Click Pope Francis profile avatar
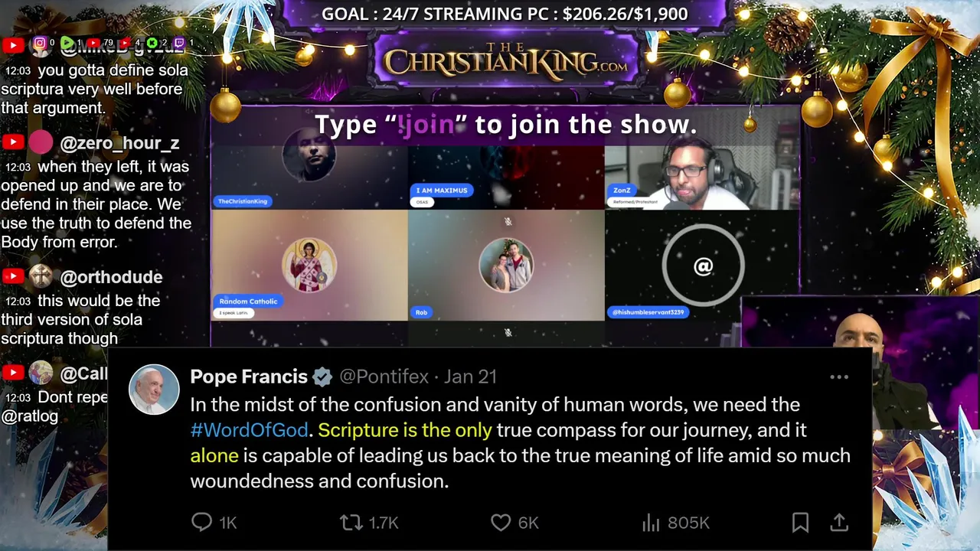 click(154, 390)
